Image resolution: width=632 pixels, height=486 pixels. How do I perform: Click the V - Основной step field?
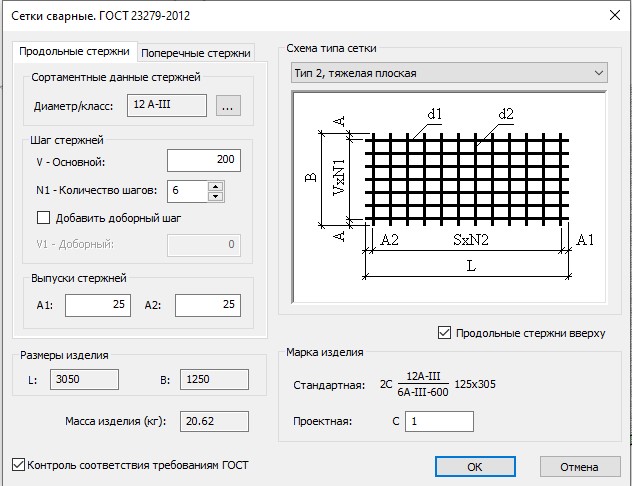click(x=203, y=161)
